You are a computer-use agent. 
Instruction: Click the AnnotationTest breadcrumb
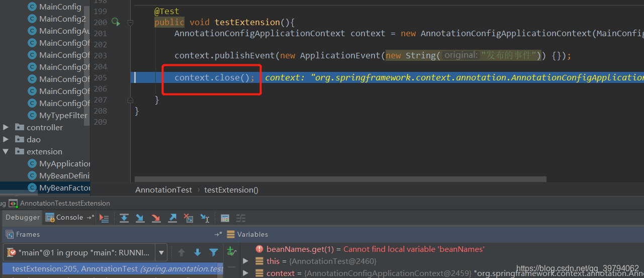click(x=163, y=190)
